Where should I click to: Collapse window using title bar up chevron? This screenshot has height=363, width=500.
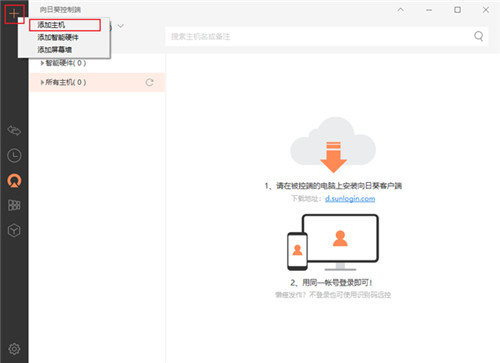(401, 10)
